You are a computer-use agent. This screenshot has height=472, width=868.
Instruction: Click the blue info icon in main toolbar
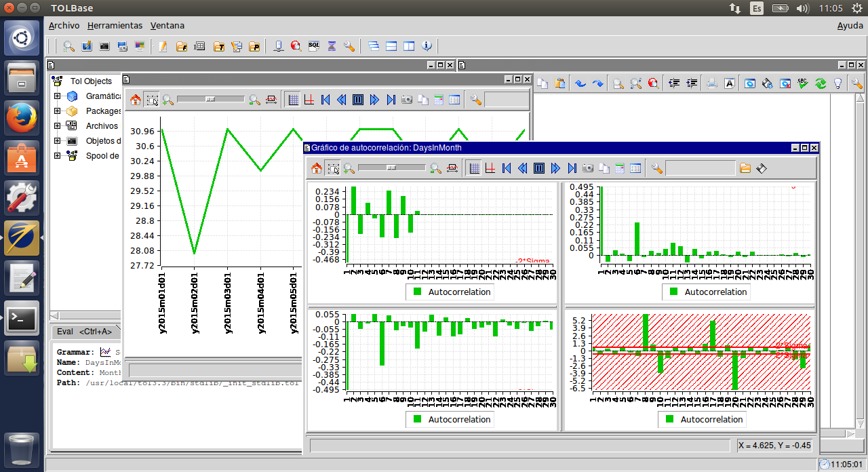[x=427, y=46]
